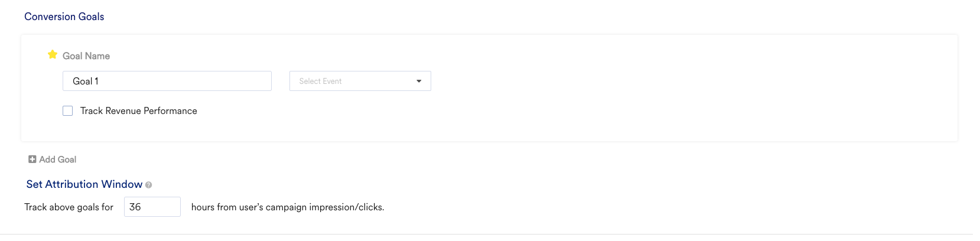Select the number 36 in hours box
Screen dimensions: 980x241
tap(135, 207)
